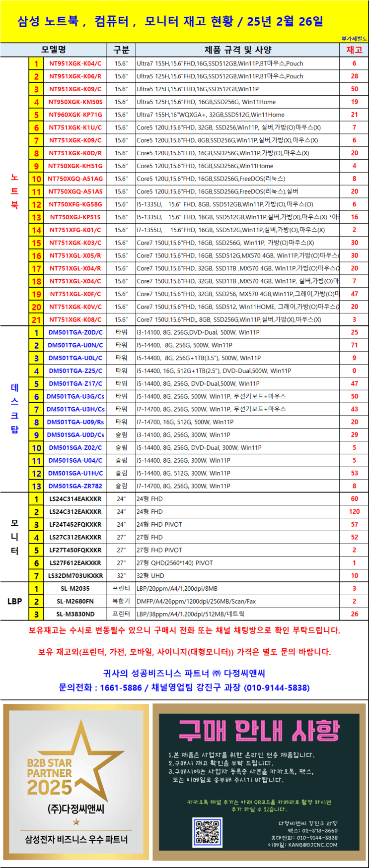Select model NT951XGK-K06/R
Viewport: 369px width, 868px height.
coord(75,76)
